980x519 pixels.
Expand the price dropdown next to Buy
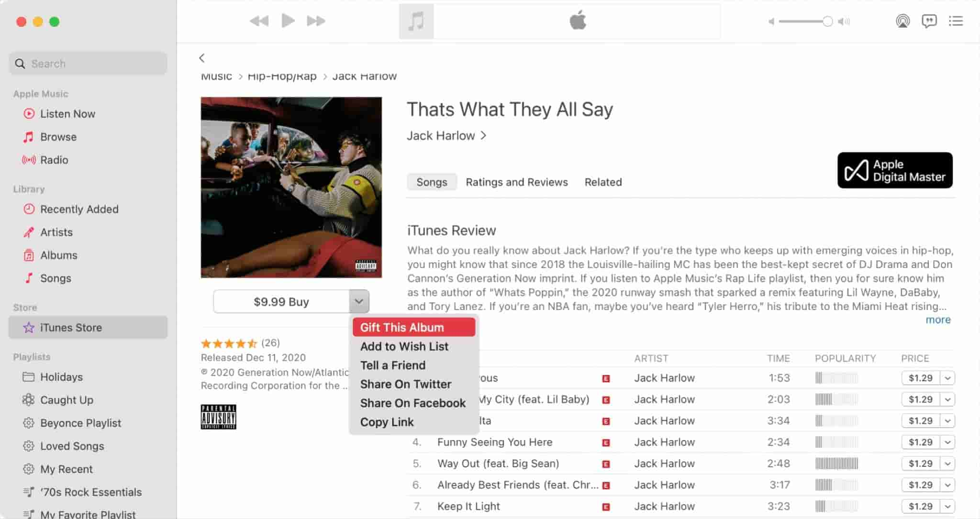point(358,301)
